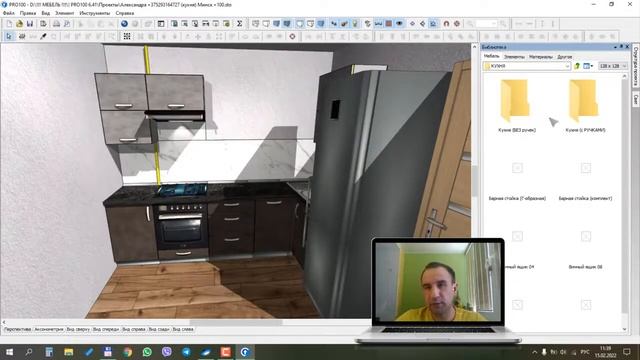Open the side Структура проекта panel tab

tap(636, 66)
